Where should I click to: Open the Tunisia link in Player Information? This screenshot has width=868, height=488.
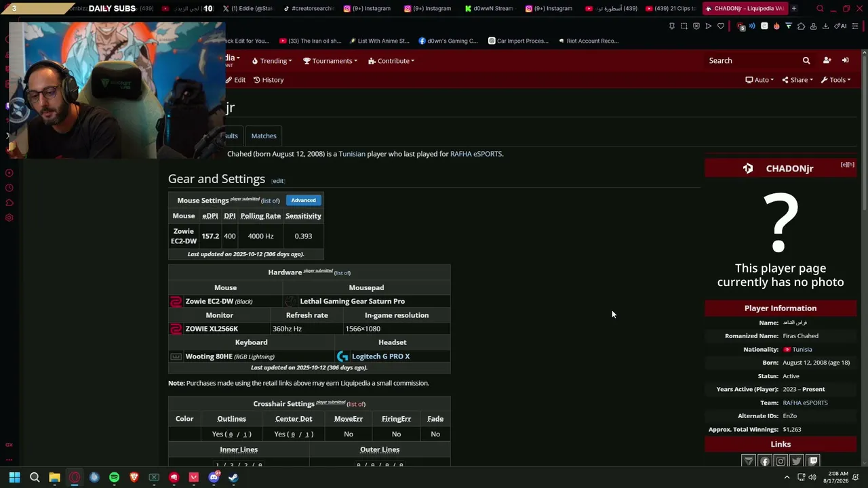[x=802, y=350]
